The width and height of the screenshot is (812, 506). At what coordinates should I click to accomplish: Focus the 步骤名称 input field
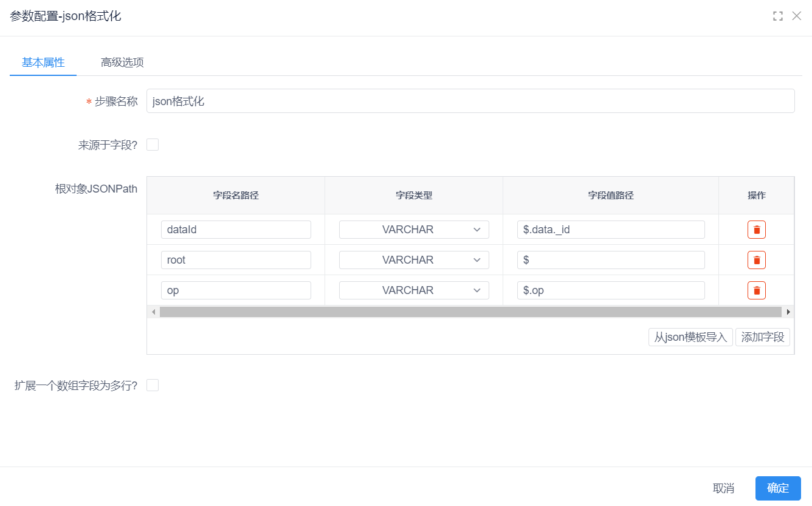tap(470, 101)
